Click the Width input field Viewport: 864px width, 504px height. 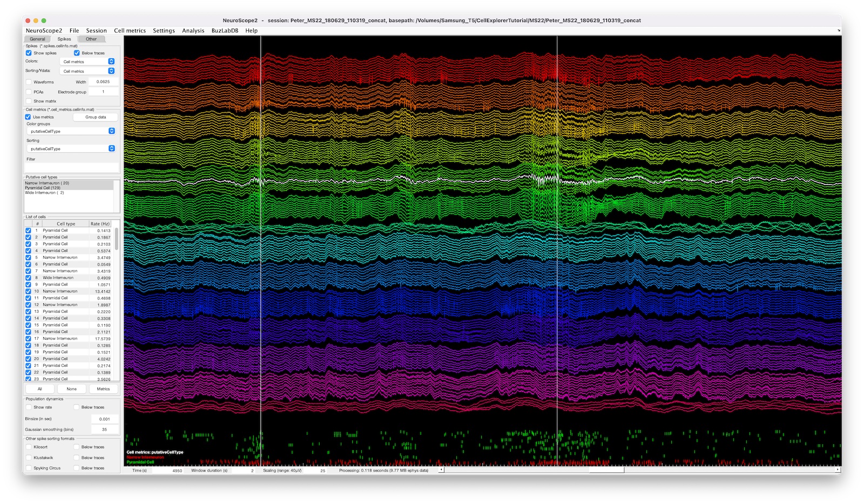[x=103, y=82]
